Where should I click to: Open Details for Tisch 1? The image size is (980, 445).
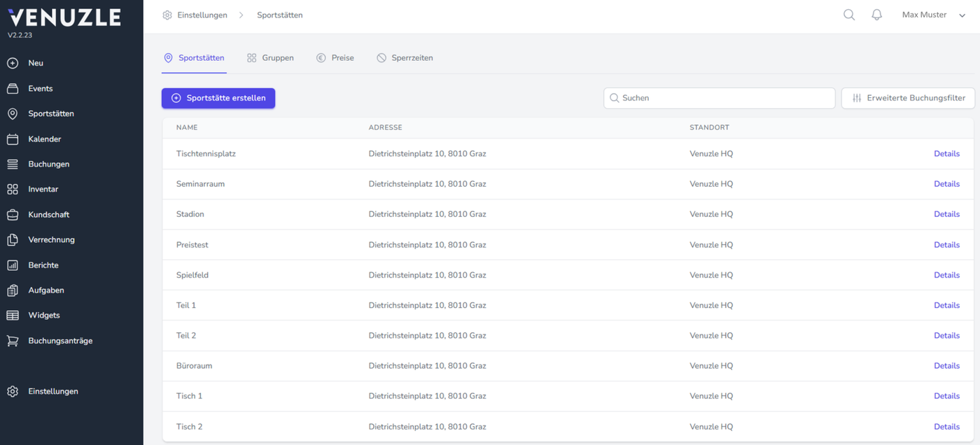coord(946,396)
